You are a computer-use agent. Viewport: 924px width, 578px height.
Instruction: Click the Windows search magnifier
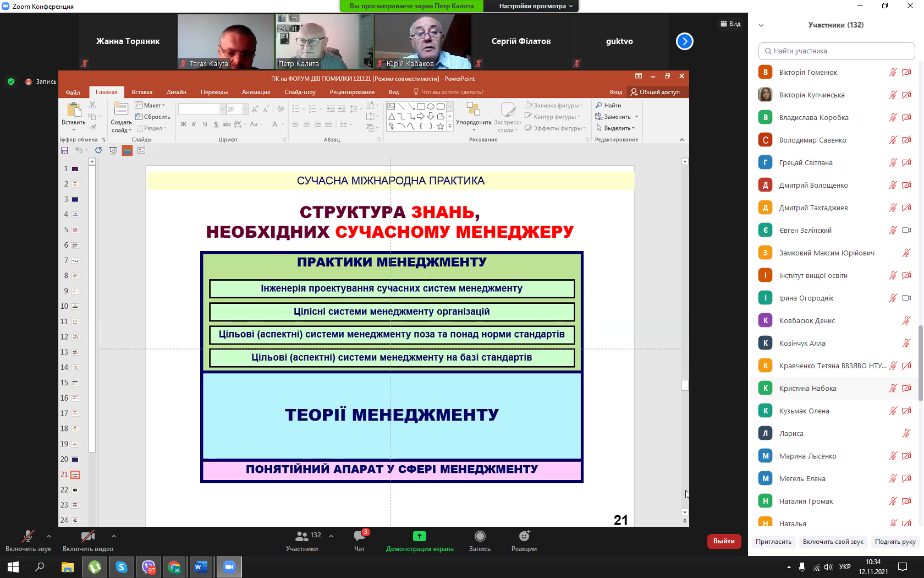[40, 567]
